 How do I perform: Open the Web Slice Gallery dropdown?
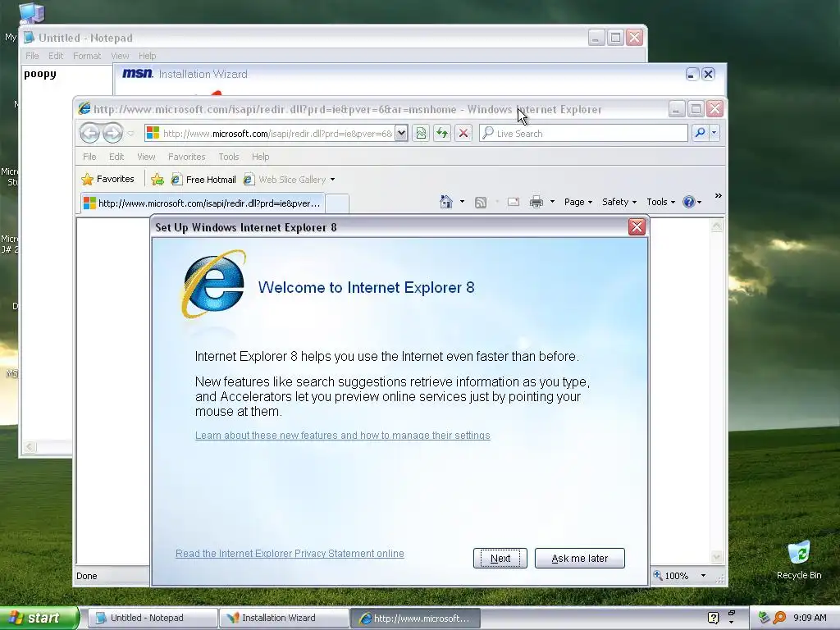(290, 180)
